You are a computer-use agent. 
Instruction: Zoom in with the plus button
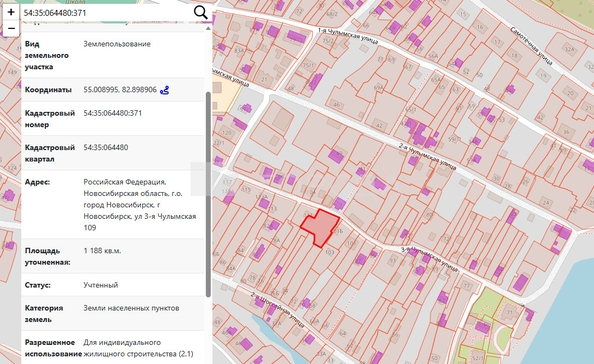(11, 12)
